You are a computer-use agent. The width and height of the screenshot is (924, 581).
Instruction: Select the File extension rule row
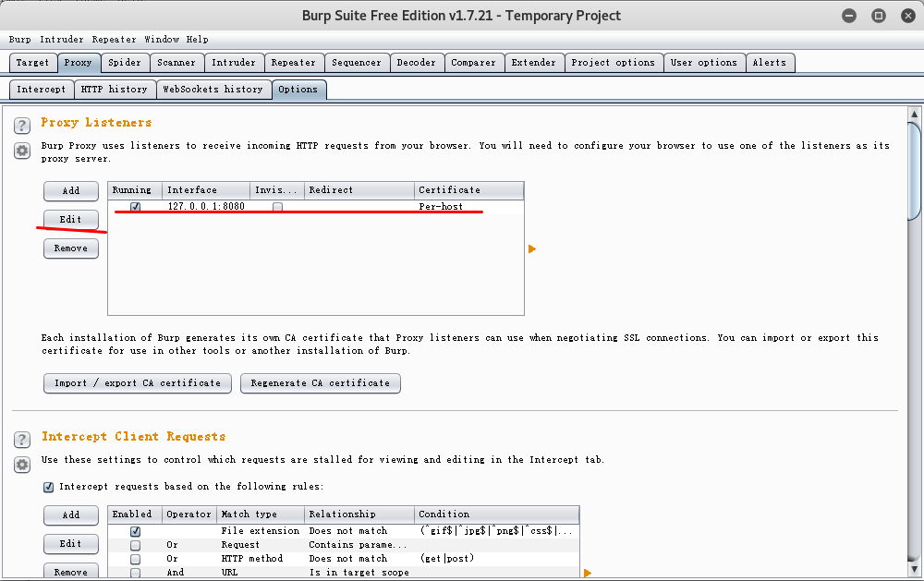pos(344,531)
